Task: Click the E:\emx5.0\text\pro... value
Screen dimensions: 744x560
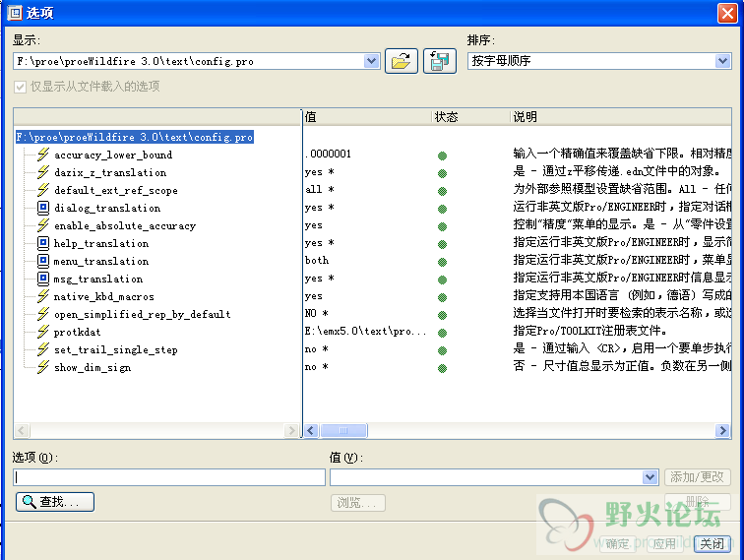Action: 365,331
